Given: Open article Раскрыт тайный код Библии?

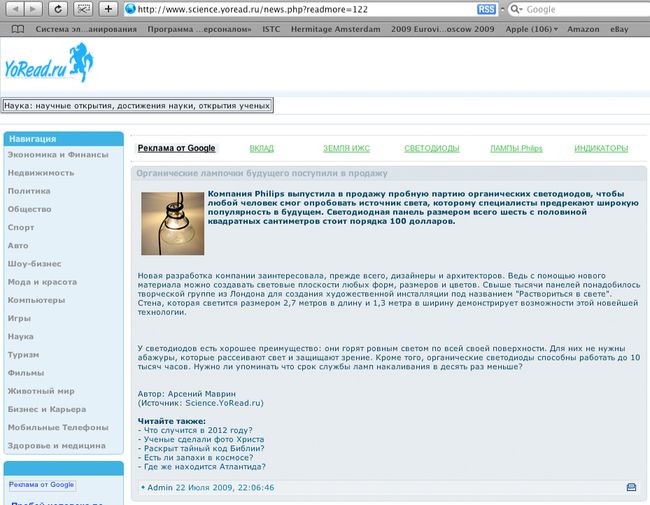Looking at the screenshot, I should [x=204, y=449].
